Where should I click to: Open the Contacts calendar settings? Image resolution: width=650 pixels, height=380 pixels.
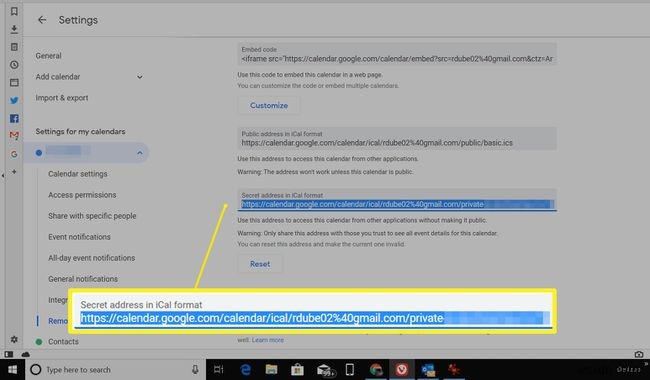pyautogui.click(x=63, y=341)
